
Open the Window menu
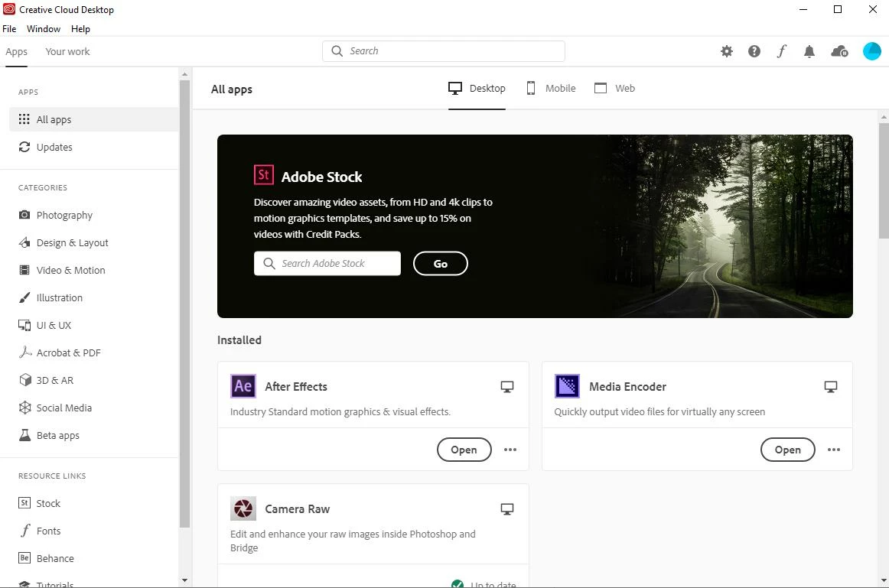pyautogui.click(x=43, y=29)
